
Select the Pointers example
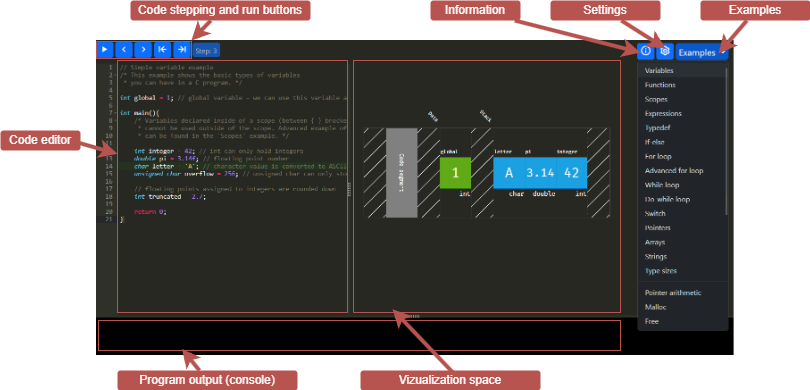[x=682, y=228]
